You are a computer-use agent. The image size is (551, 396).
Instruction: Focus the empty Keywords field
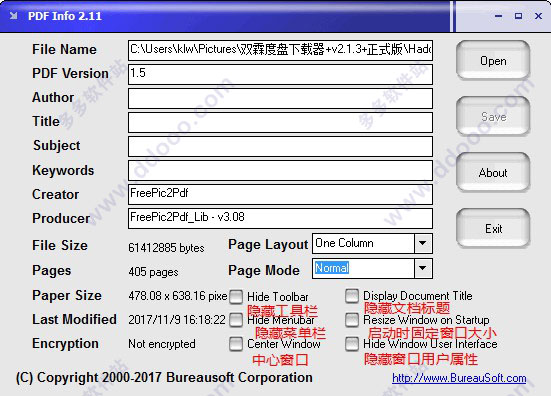pyautogui.click(x=280, y=170)
